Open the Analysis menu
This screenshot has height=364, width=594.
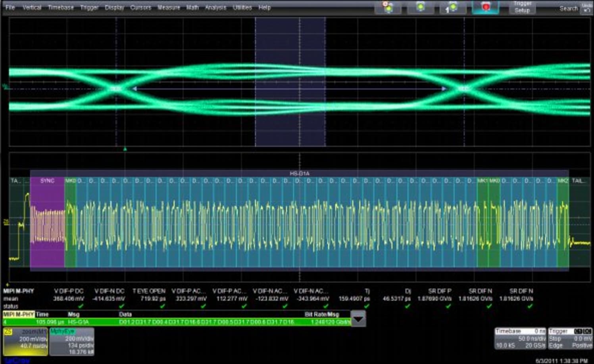pos(215,7)
